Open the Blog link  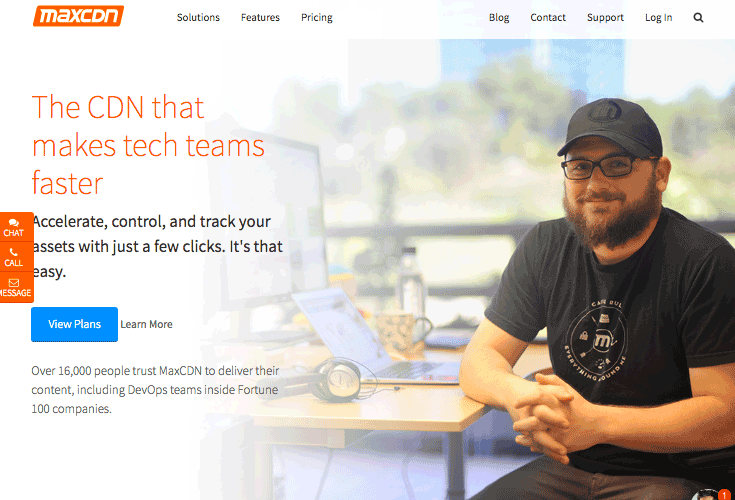(x=499, y=18)
